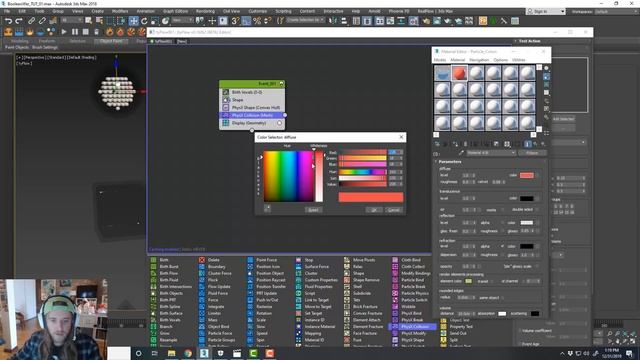
Task: Click the Hue rainbow slider in Color Selector
Action: [362, 172]
